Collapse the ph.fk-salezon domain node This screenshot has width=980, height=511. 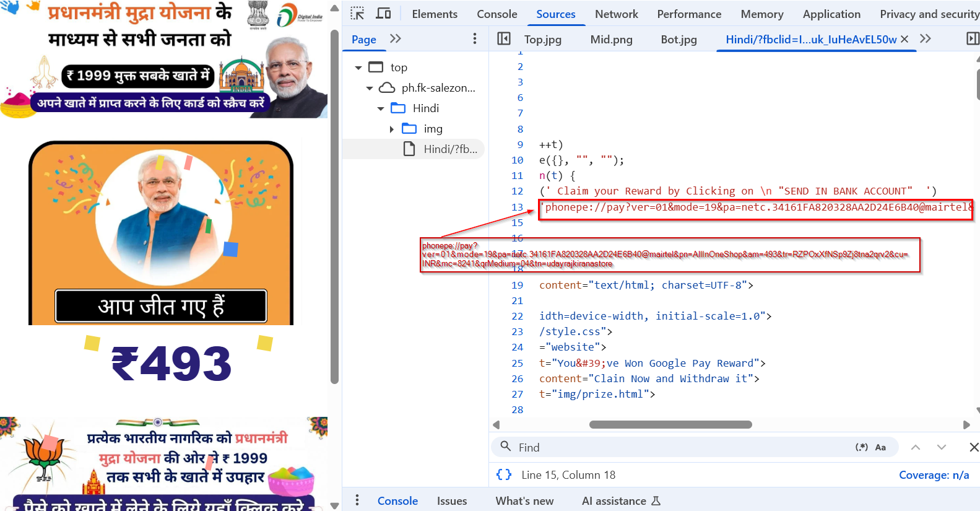click(x=370, y=88)
